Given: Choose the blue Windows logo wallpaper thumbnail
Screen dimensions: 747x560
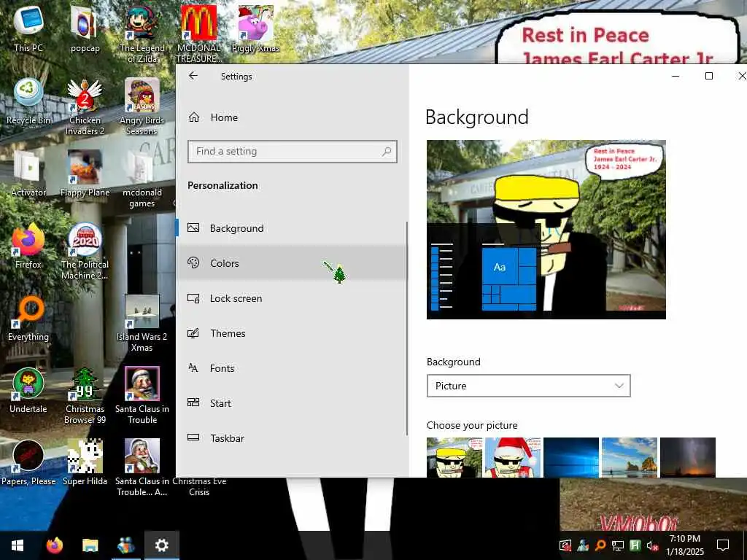Looking at the screenshot, I should click(x=570, y=457).
